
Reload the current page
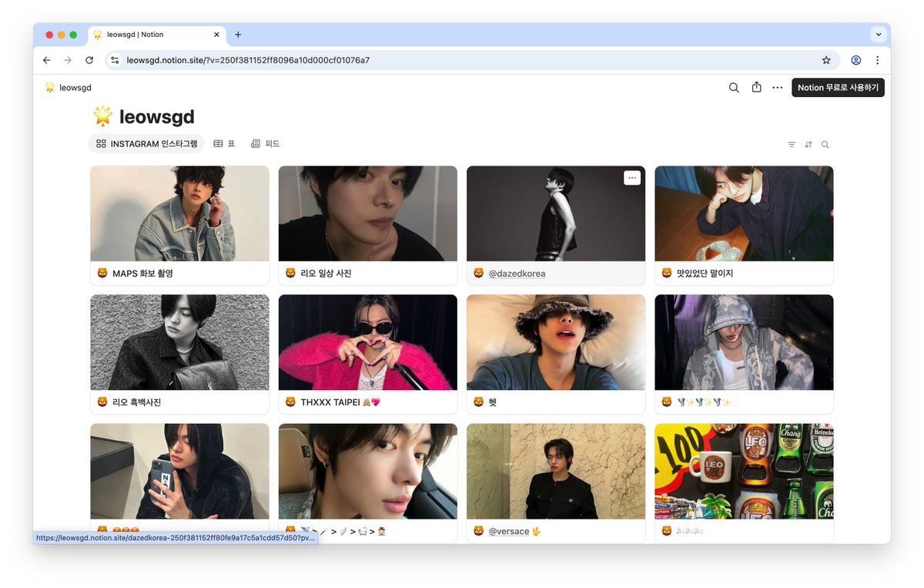tap(89, 60)
